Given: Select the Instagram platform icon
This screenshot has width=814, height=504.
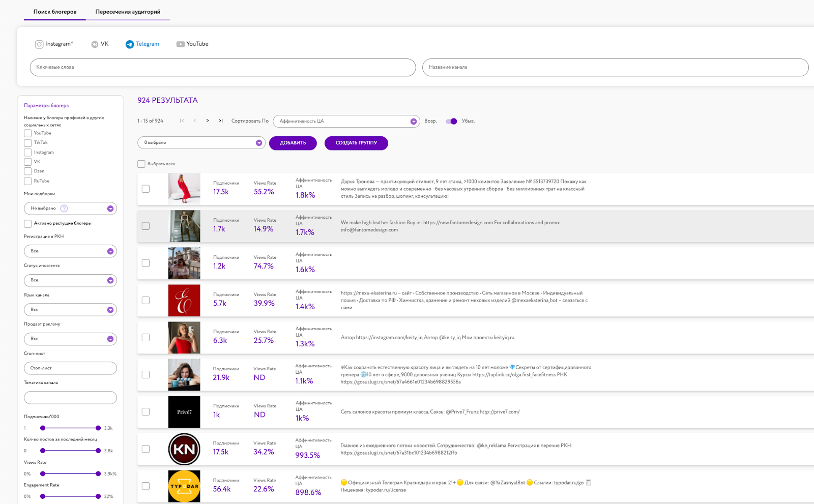Looking at the screenshot, I should tap(39, 44).
